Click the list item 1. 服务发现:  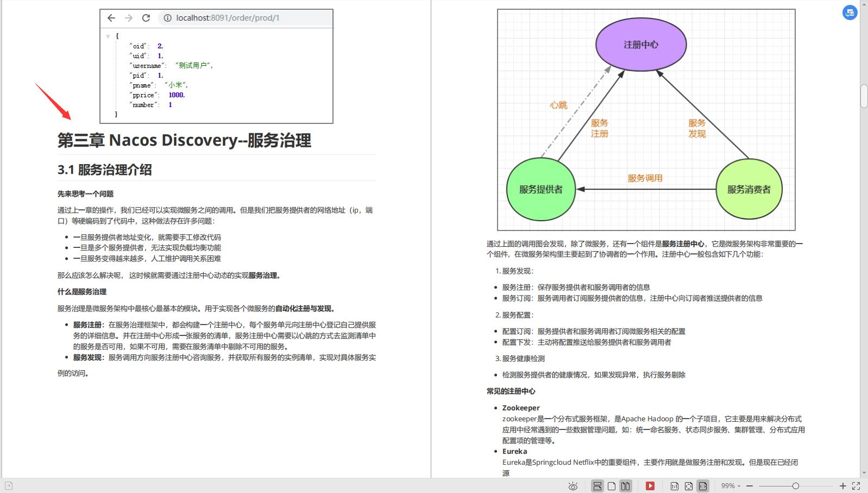coord(514,271)
